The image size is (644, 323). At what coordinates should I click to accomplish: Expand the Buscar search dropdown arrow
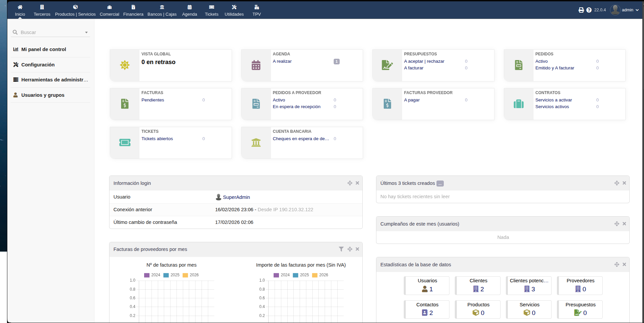(86, 32)
